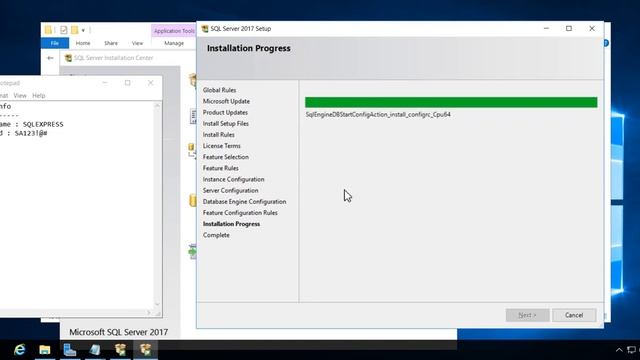
Task: Select Complete step in sidebar
Action: coord(216,235)
